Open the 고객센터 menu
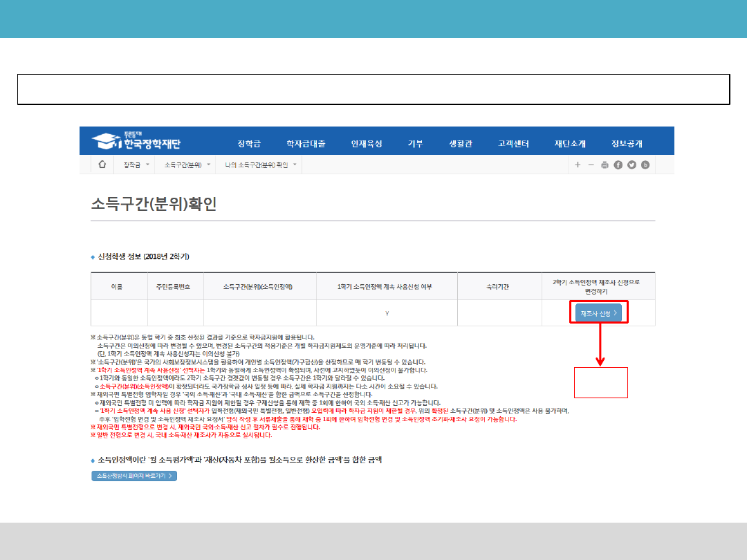Screen dimensions: 747x560 point(513,143)
